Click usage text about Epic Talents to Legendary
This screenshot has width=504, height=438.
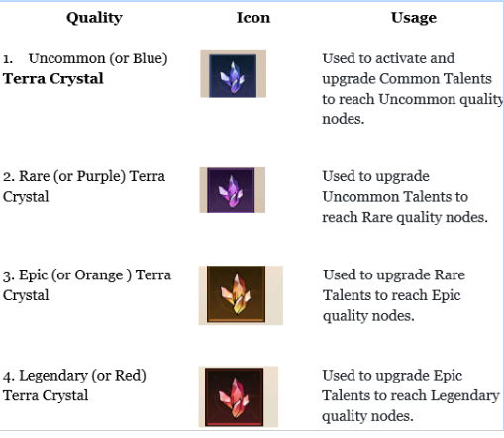tap(411, 395)
